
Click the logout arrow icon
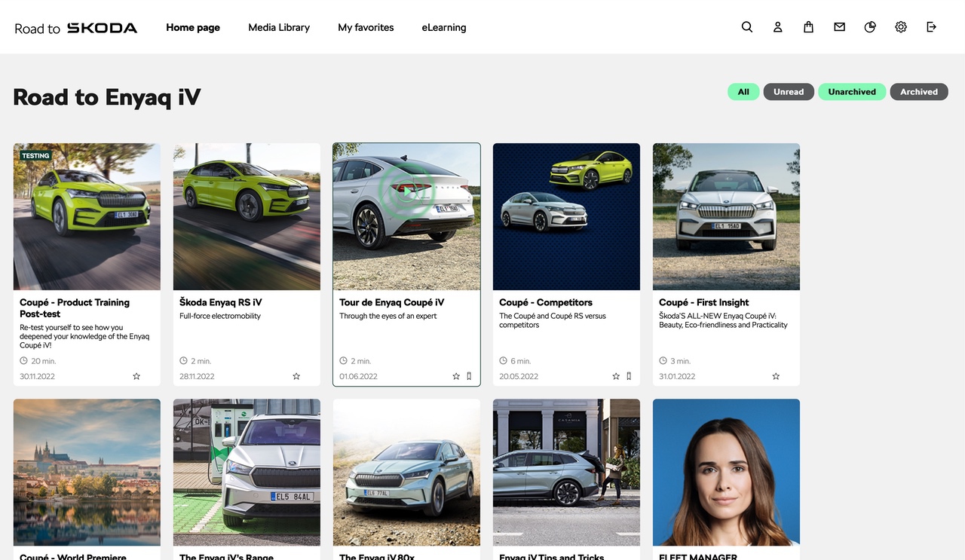click(x=932, y=27)
